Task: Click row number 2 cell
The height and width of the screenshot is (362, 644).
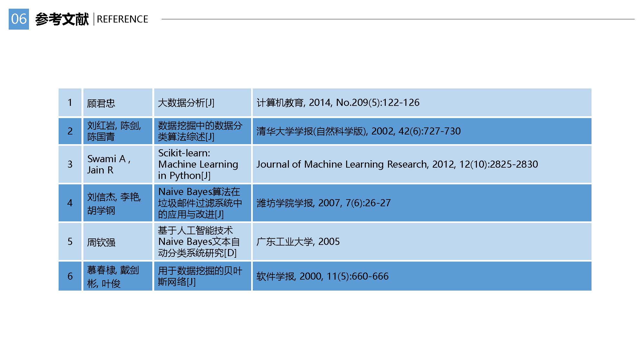Action: [x=70, y=131]
